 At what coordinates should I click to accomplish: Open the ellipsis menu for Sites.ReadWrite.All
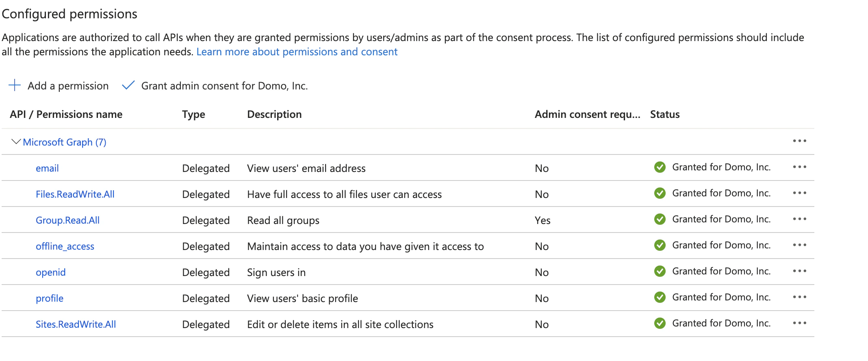799,323
